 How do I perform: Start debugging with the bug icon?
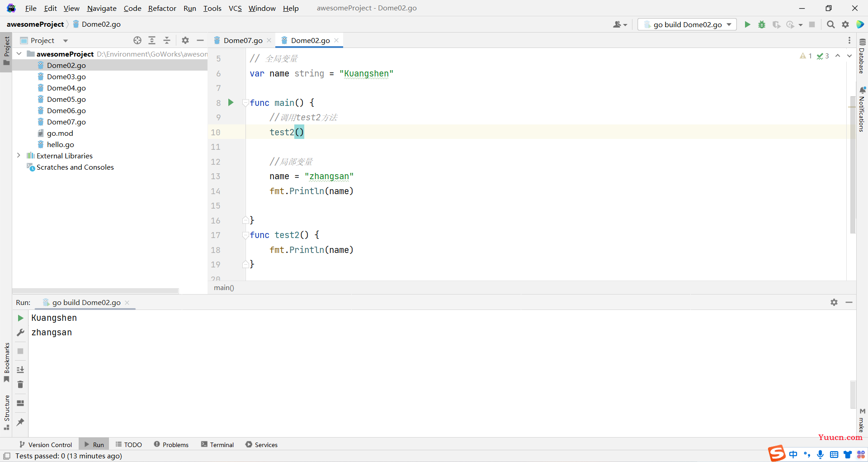tap(762, 24)
